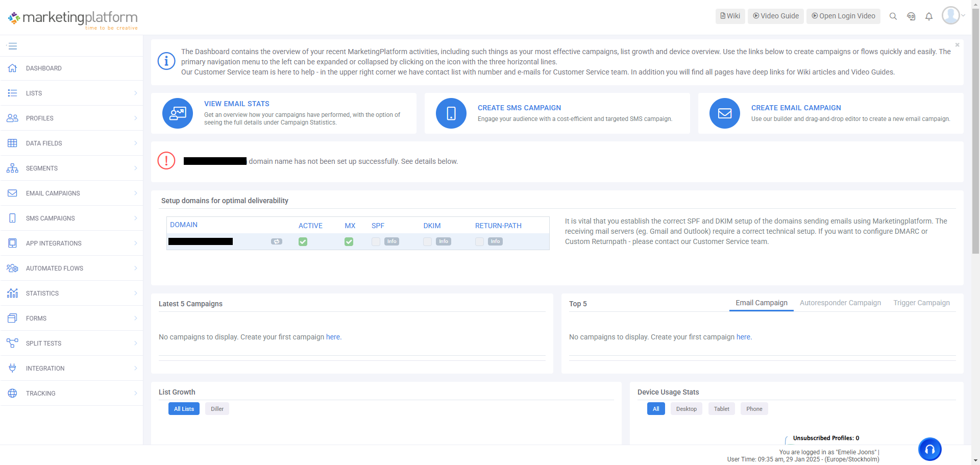Open customer service headset icon in header
Viewport: 980px width, 465px height.
tap(911, 16)
